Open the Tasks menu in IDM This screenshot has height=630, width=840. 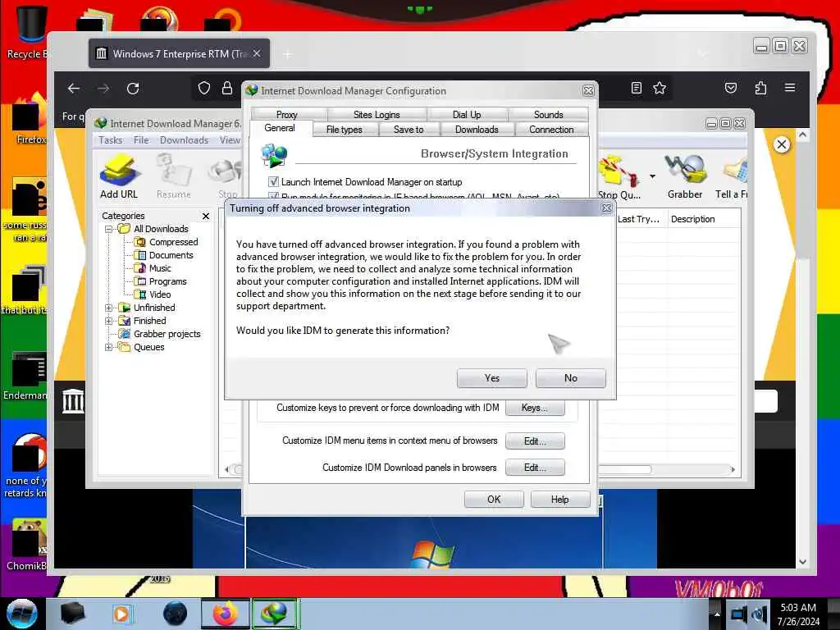(111, 139)
